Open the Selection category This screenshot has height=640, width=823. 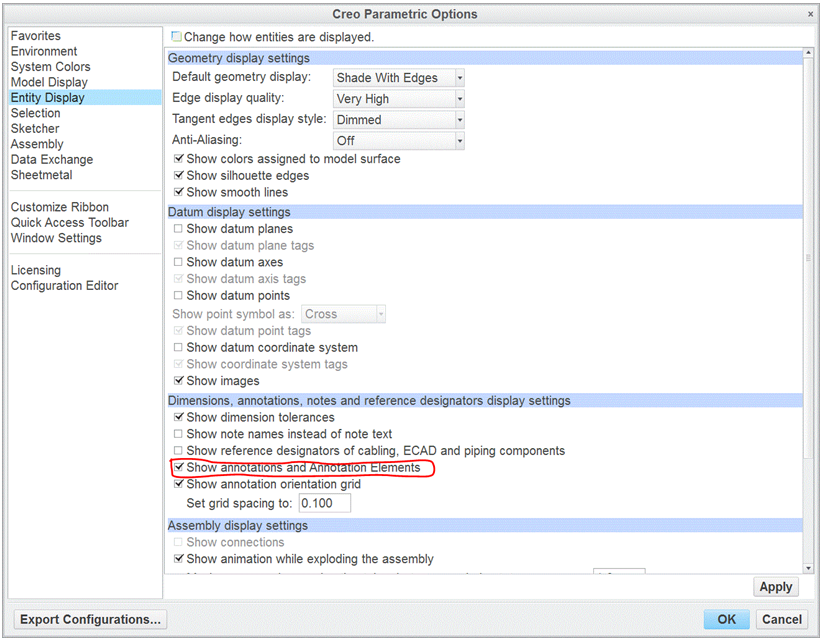pos(35,113)
